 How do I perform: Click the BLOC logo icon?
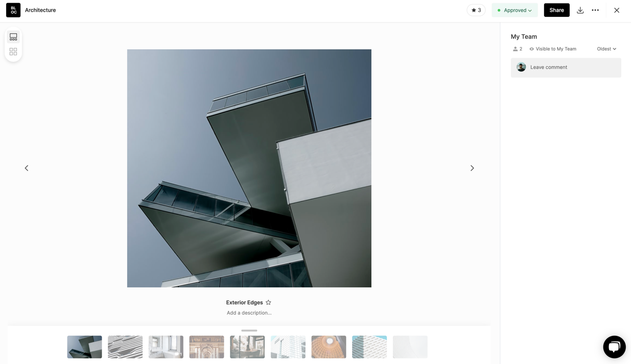pos(13,10)
